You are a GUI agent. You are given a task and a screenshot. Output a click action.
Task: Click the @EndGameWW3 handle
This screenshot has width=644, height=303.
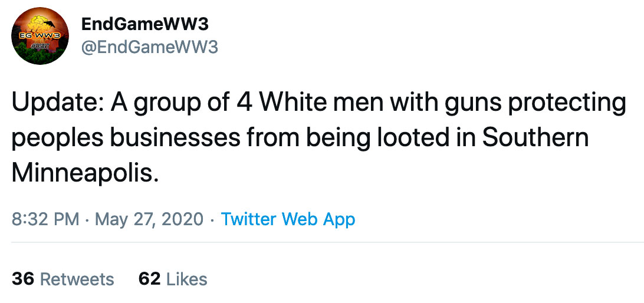[x=149, y=47]
